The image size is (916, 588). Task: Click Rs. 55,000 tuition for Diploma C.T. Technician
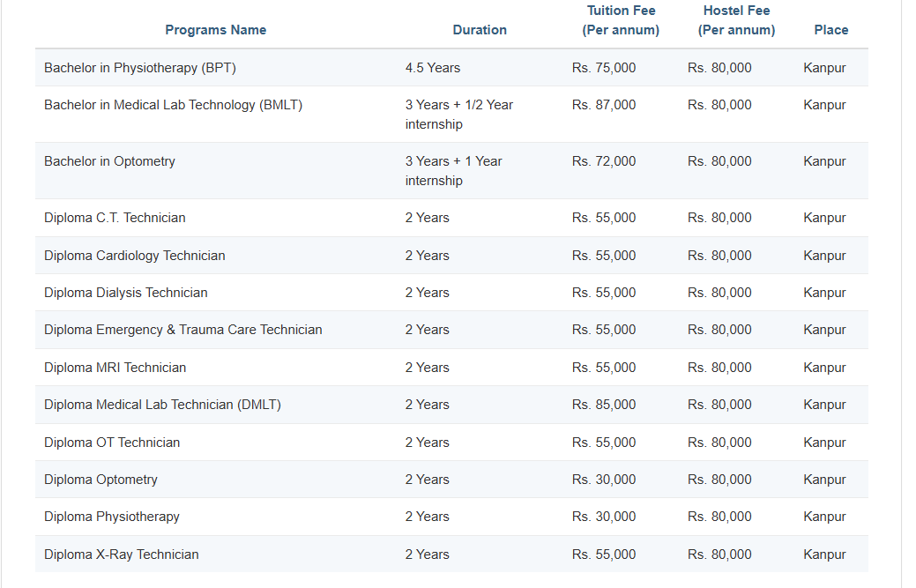pos(604,218)
